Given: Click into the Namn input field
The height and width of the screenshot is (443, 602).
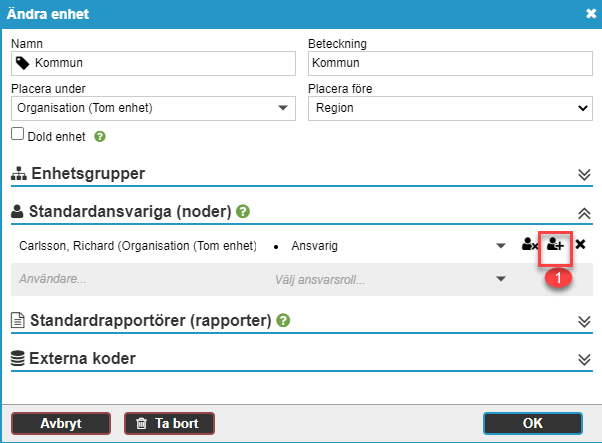Looking at the screenshot, I should pos(153,63).
